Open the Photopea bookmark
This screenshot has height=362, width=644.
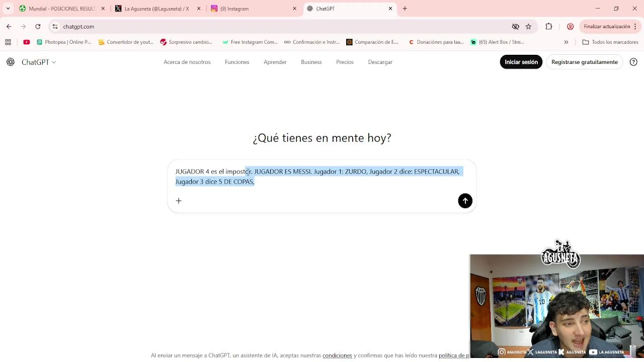tap(63, 42)
